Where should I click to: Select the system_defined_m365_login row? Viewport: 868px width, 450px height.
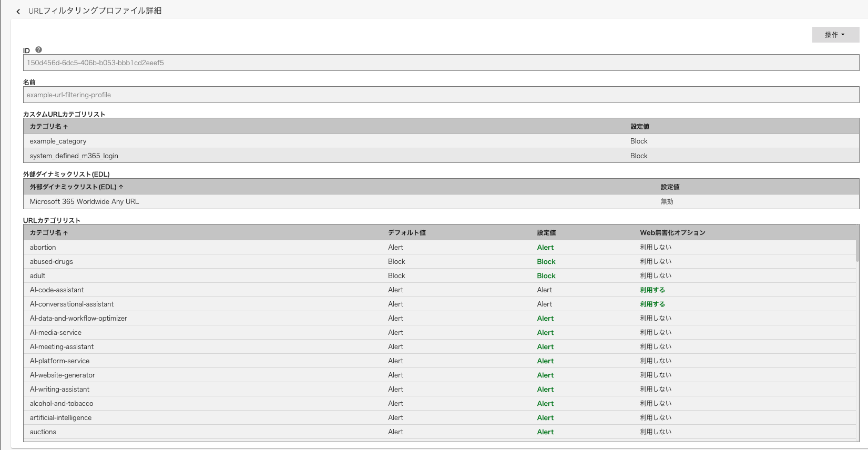[x=441, y=156]
